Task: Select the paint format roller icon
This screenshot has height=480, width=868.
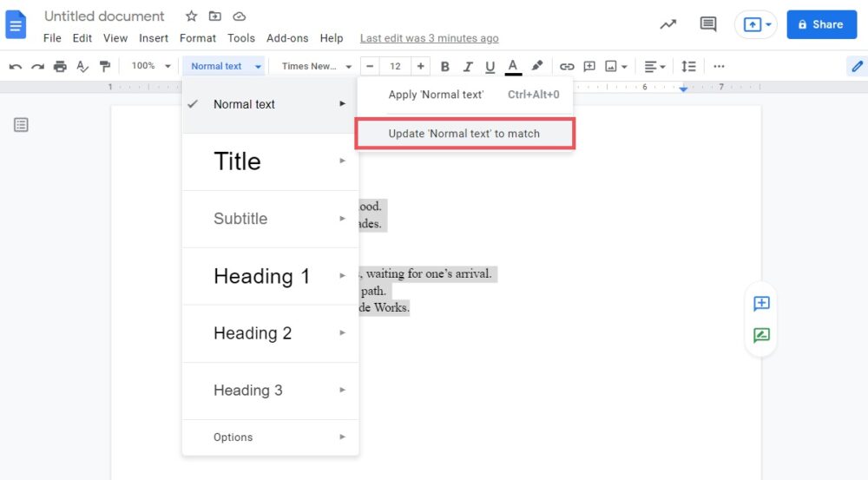Action: click(x=105, y=66)
